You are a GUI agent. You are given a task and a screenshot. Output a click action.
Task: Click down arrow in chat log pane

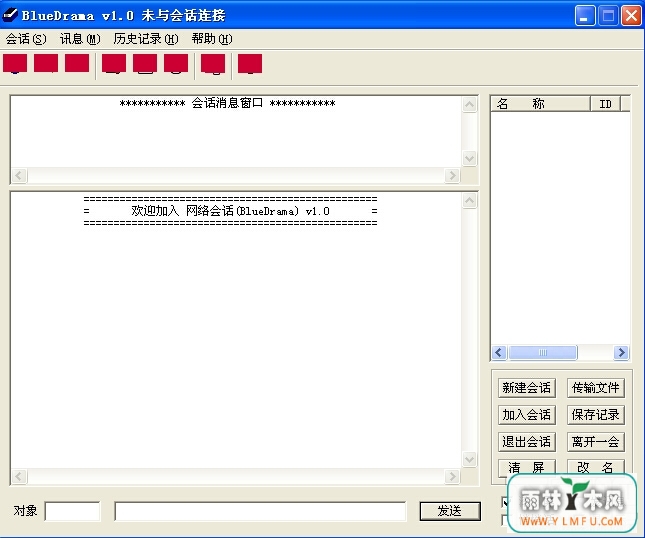pyautogui.click(x=469, y=459)
